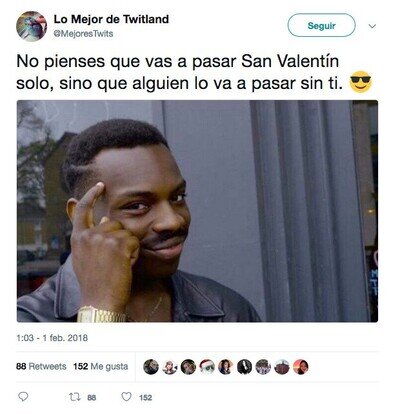Retweet using the retweet arrows icon

(74, 397)
